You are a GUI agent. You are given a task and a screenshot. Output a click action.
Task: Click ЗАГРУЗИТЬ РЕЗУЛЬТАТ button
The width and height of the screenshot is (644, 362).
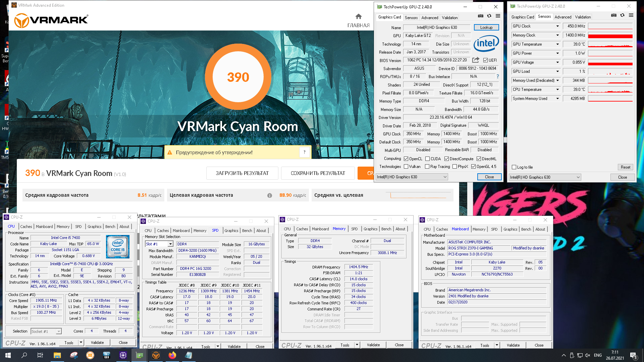click(x=242, y=173)
